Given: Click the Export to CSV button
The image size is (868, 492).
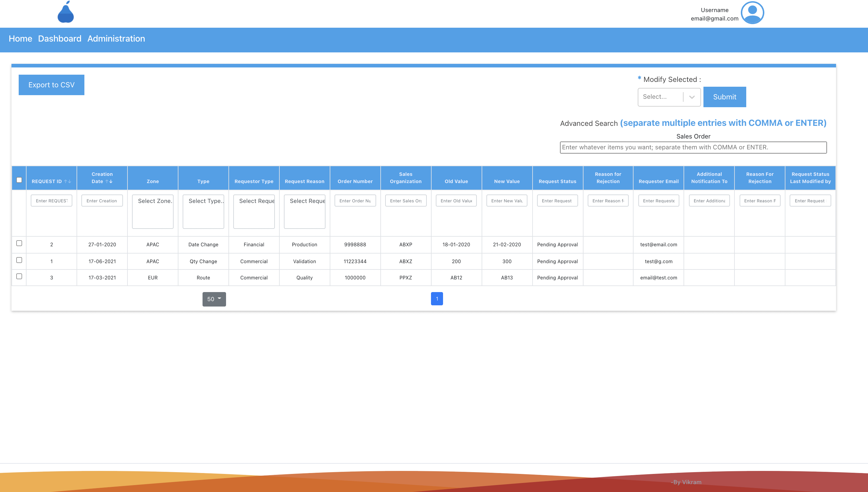Looking at the screenshot, I should pos(52,85).
